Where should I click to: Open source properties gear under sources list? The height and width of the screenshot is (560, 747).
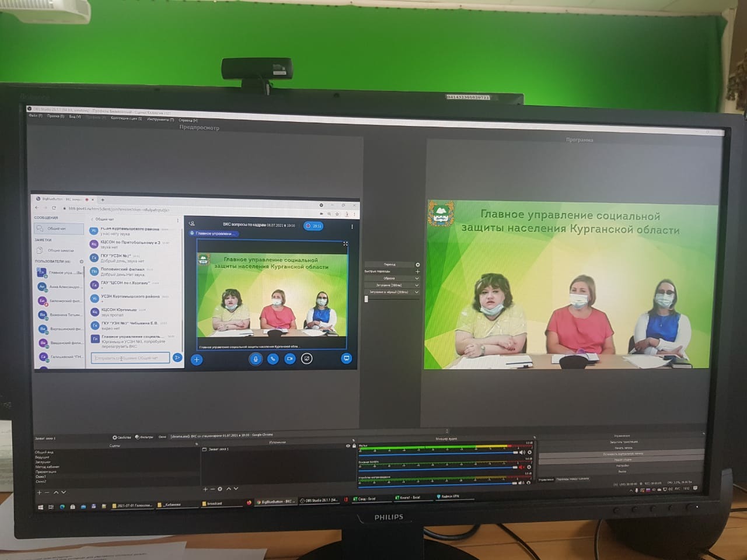click(x=220, y=489)
